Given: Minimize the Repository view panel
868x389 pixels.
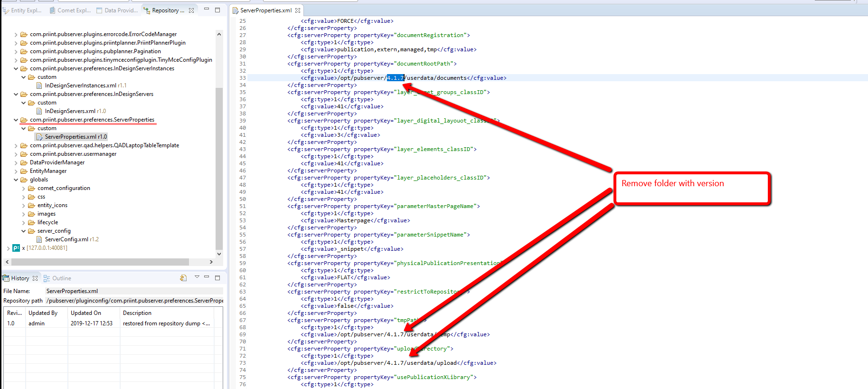Looking at the screenshot, I should [207, 9].
